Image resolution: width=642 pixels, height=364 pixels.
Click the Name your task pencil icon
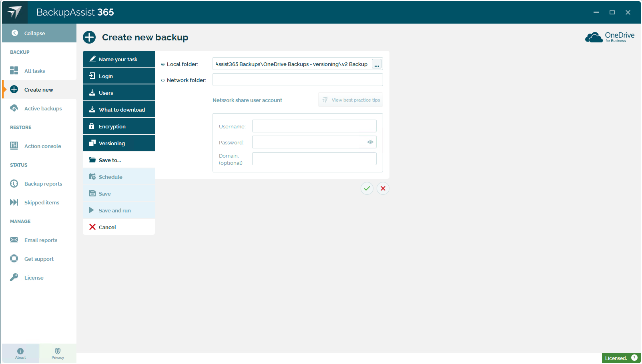pyautogui.click(x=92, y=59)
